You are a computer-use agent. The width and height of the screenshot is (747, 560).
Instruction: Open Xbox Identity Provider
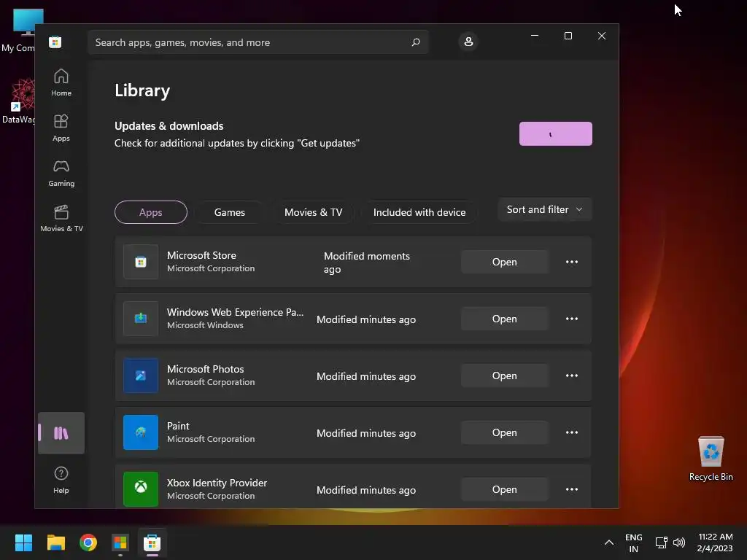[x=505, y=489]
